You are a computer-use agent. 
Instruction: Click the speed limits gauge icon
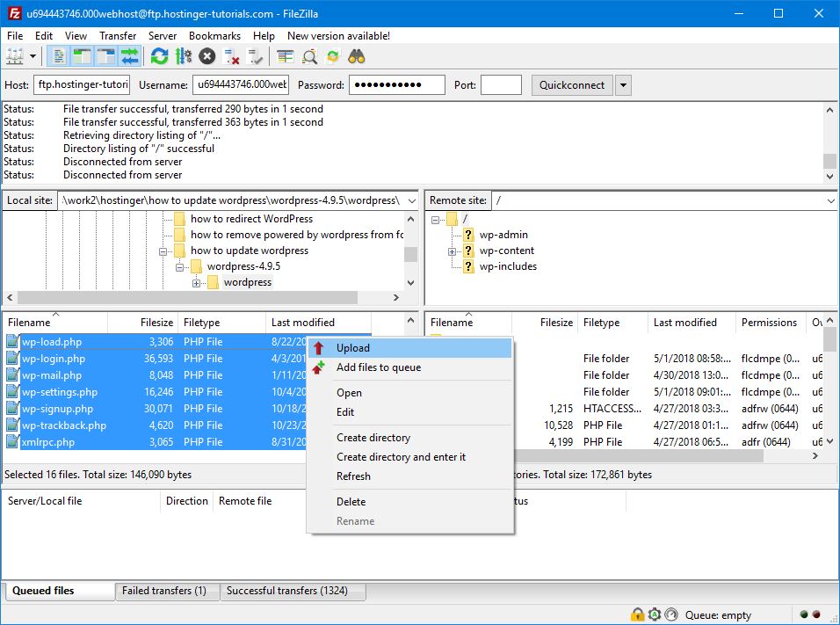click(671, 614)
